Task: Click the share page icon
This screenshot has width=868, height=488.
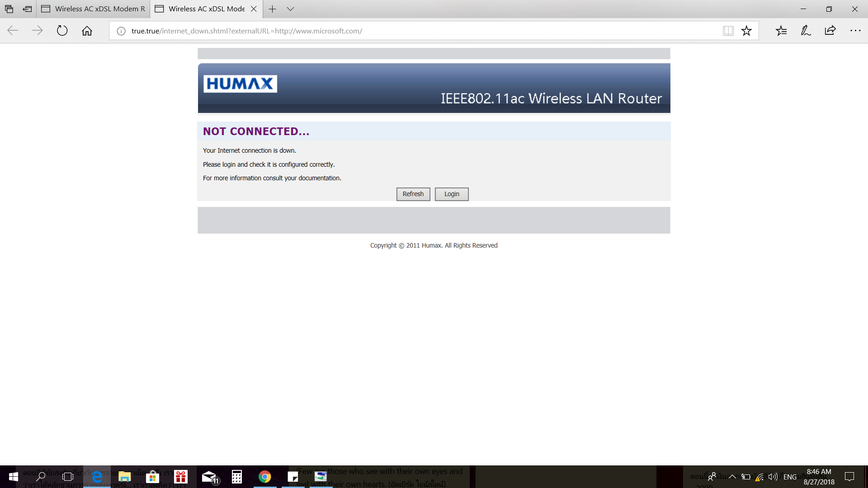Action: [830, 31]
